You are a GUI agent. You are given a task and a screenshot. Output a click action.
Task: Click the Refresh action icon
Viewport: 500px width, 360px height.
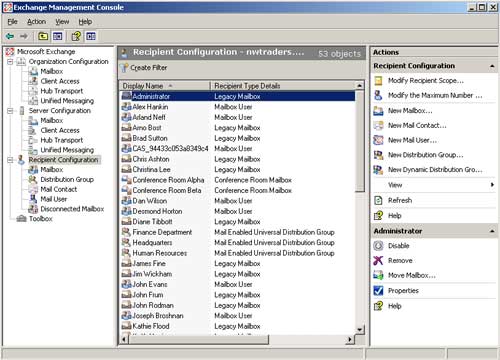click(x=378, y=200)
